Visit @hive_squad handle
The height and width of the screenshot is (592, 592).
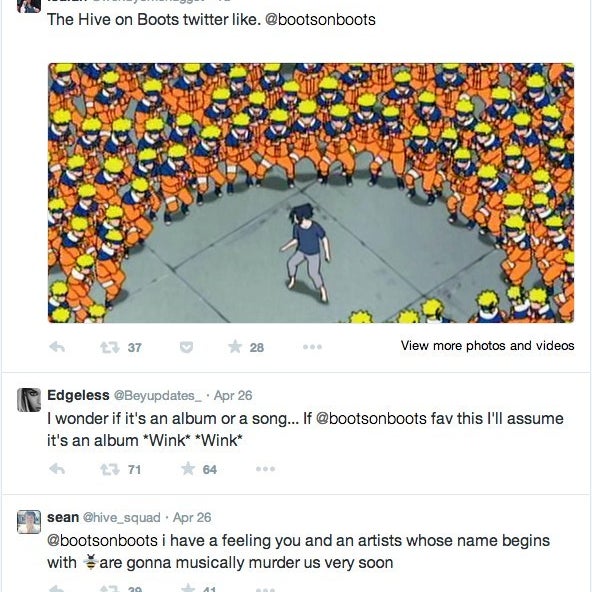(x=122, y=518)
